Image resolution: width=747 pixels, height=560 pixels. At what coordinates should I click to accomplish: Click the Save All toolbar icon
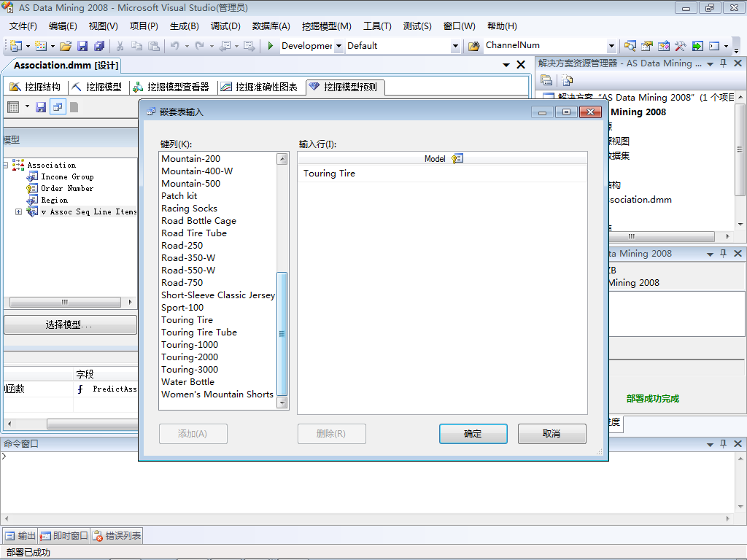point(99,46)
